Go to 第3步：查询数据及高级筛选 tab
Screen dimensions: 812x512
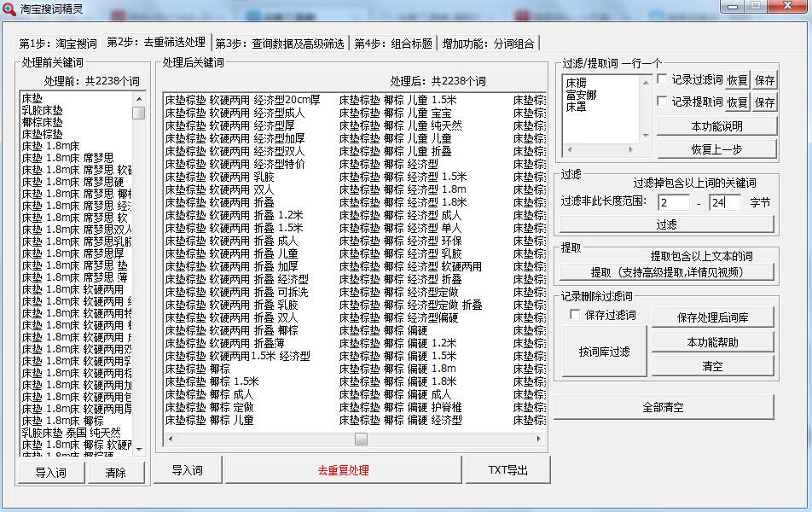click(280, 43)
